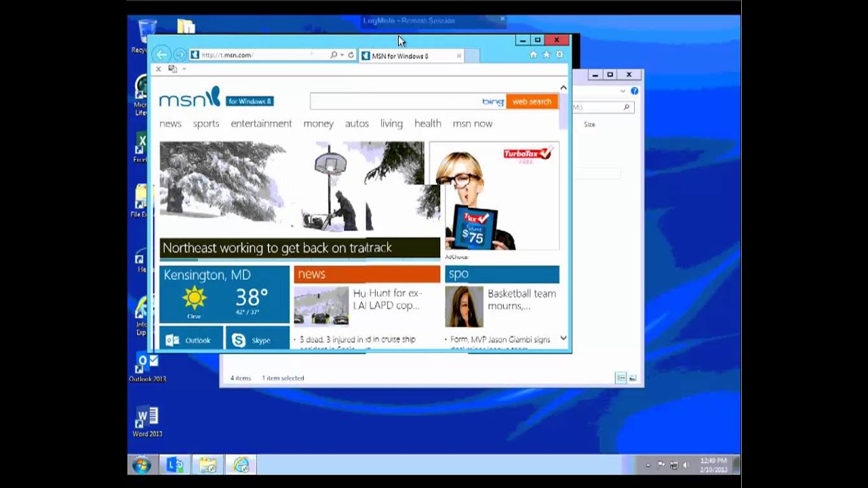Click the Explorer window search magnifier

(x=627, y=107)
